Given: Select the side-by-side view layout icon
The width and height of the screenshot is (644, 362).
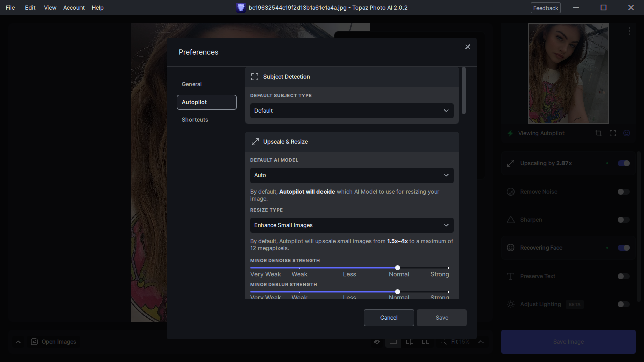Looking at the screenshot, I should point(426,342).
